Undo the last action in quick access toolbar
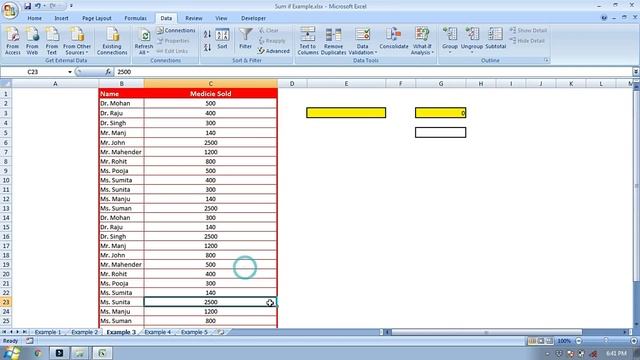The height and width of the screenshot is (360, 640). (38, 6)
